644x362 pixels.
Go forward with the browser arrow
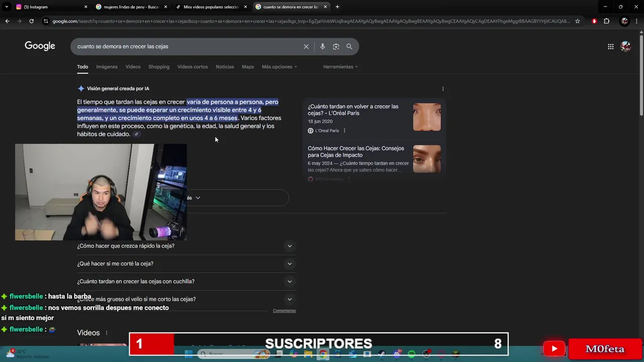tap(19, 21)
